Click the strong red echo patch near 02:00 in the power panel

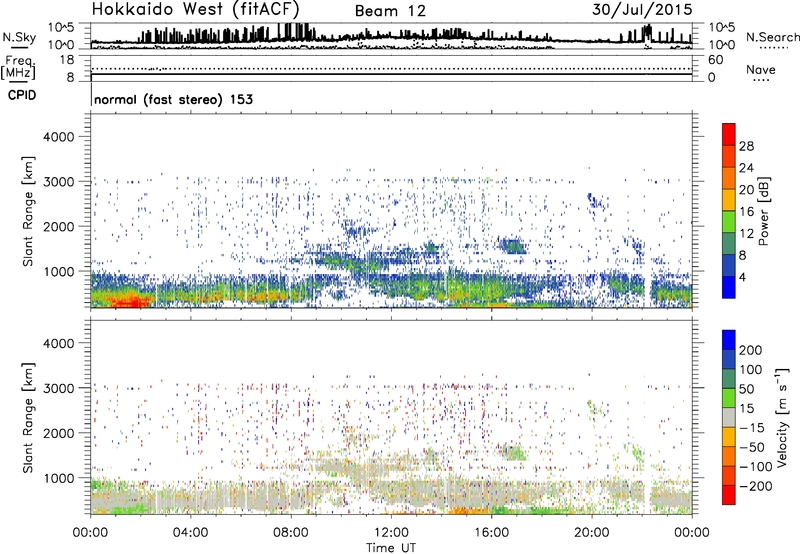point(129,302)
